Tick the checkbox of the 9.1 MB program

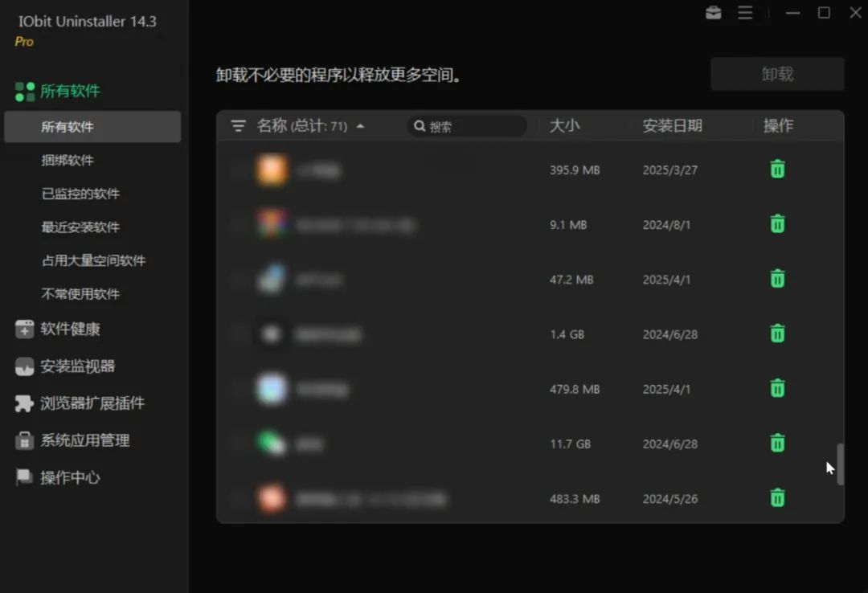tap(238, 225)
